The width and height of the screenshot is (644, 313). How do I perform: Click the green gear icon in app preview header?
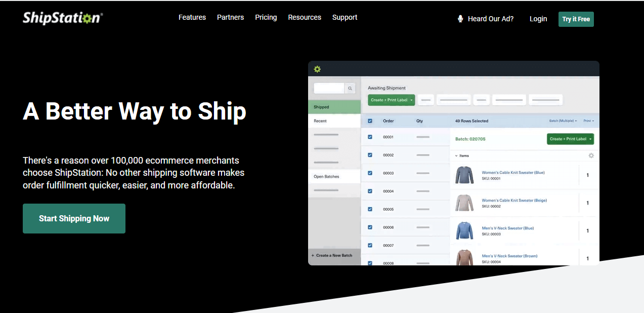coord(317,69)
